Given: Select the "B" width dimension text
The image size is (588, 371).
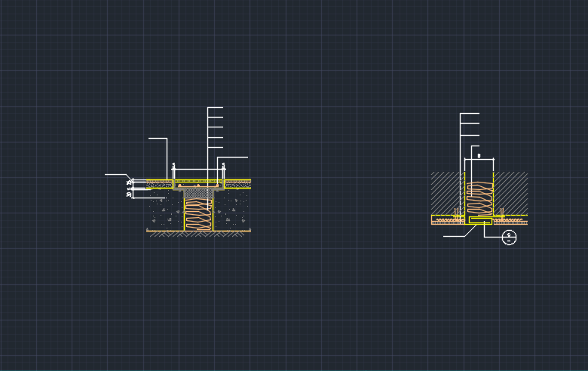Looking at the screenshot, I should pyautogui.click(x=479, y=155).
